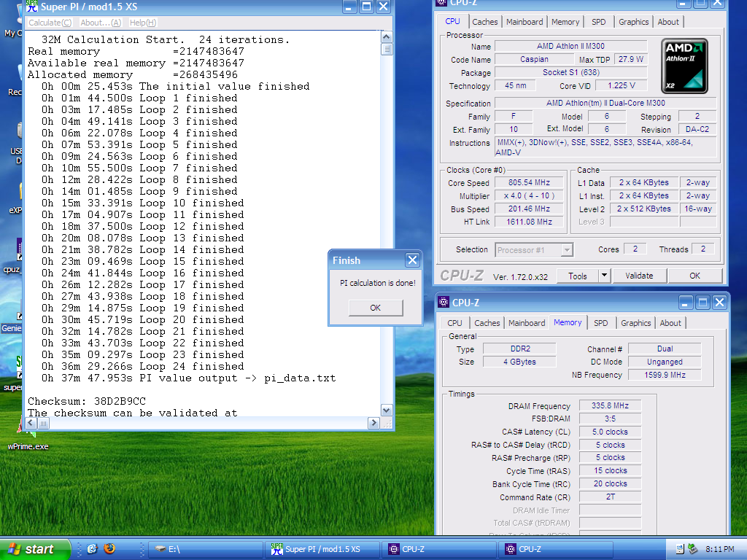Select the Graphics tab in upper CPU-Z
The height and width of the screenshot is (560, 747).
coord(633,22)
